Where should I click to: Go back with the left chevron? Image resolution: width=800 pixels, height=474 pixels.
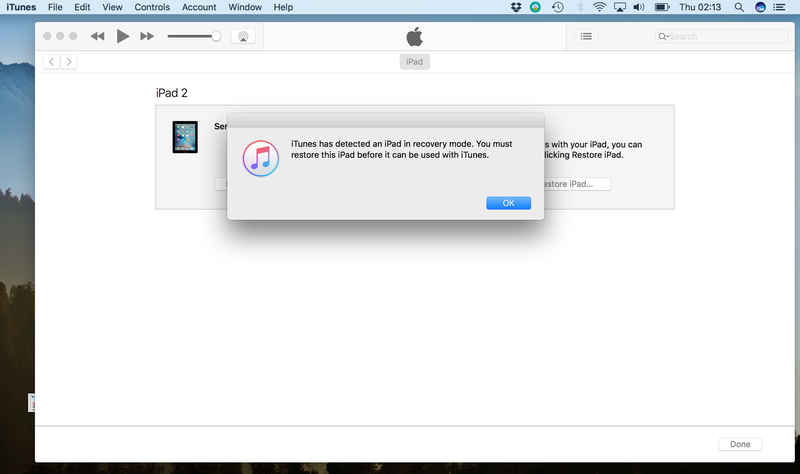[52, 62]
